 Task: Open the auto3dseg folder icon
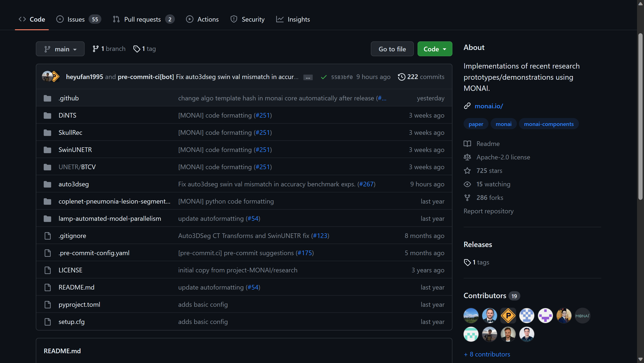47,184
